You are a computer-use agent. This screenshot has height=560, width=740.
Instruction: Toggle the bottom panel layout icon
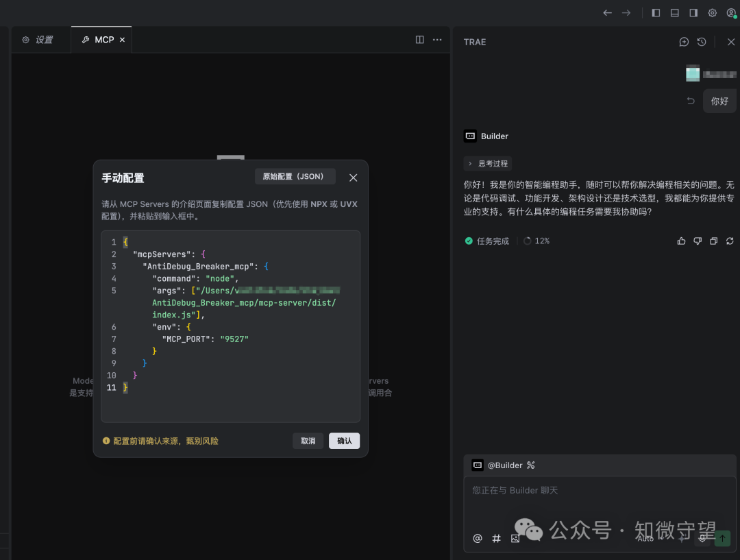coord(675,13)
